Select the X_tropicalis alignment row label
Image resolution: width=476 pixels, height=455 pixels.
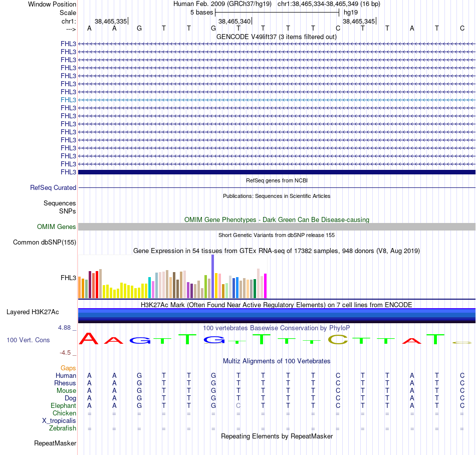59,421
